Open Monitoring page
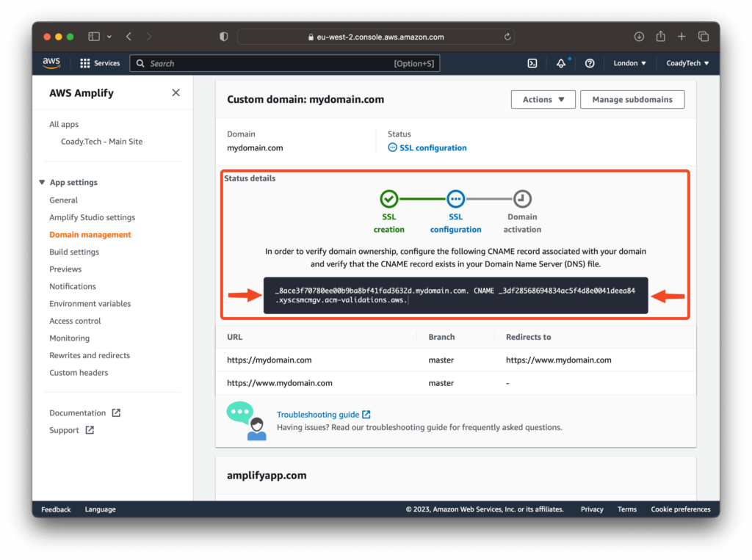752x560 pixels. [x=70, y=338]
